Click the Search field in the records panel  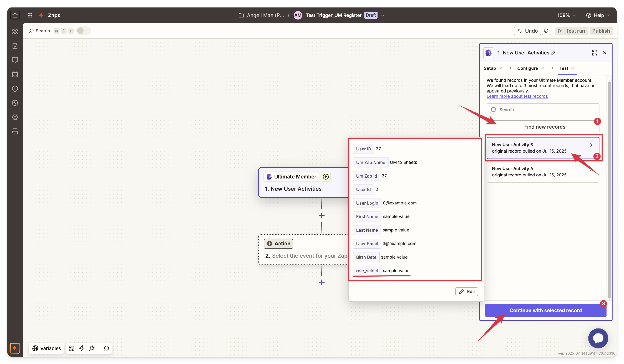tap(543, 110)
